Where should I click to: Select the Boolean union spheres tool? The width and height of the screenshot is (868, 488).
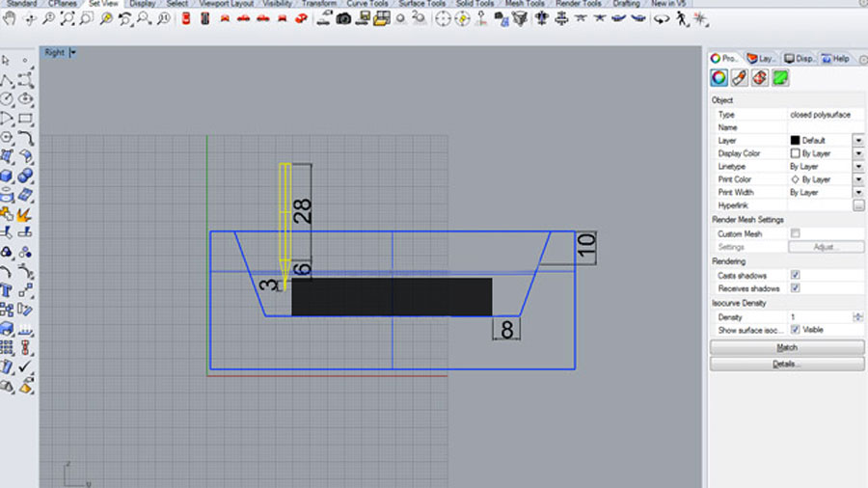25,176
